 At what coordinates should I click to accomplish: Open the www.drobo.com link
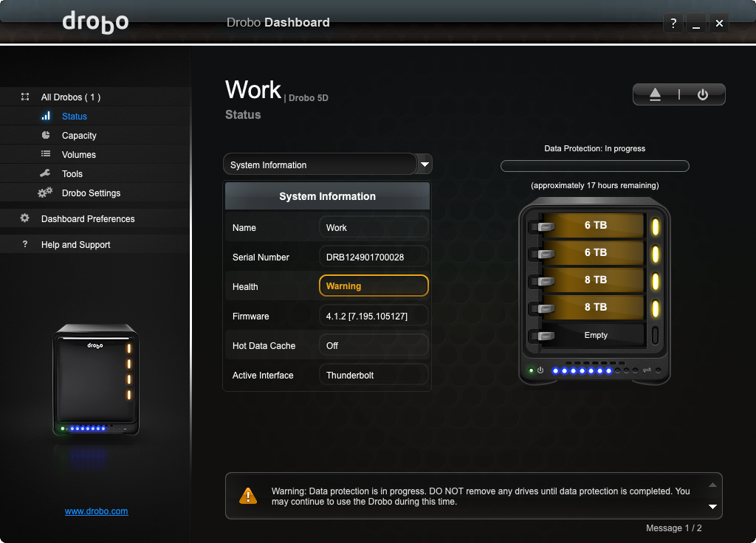point(97,511)
